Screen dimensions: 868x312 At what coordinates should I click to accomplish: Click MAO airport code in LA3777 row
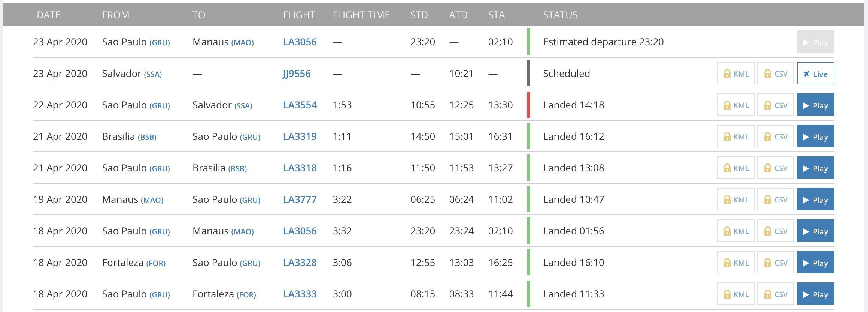152,200
